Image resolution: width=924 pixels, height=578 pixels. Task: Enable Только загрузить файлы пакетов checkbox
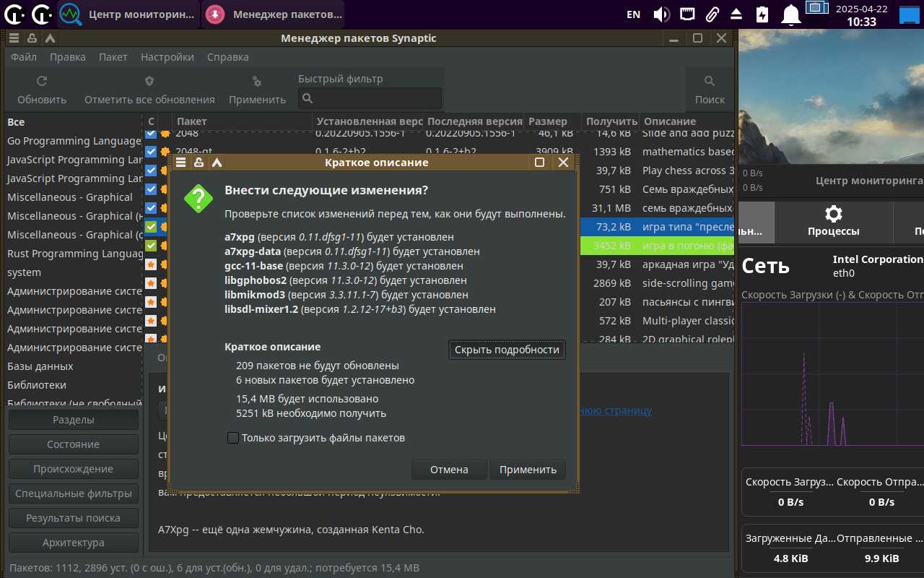[x=233, y=438]
